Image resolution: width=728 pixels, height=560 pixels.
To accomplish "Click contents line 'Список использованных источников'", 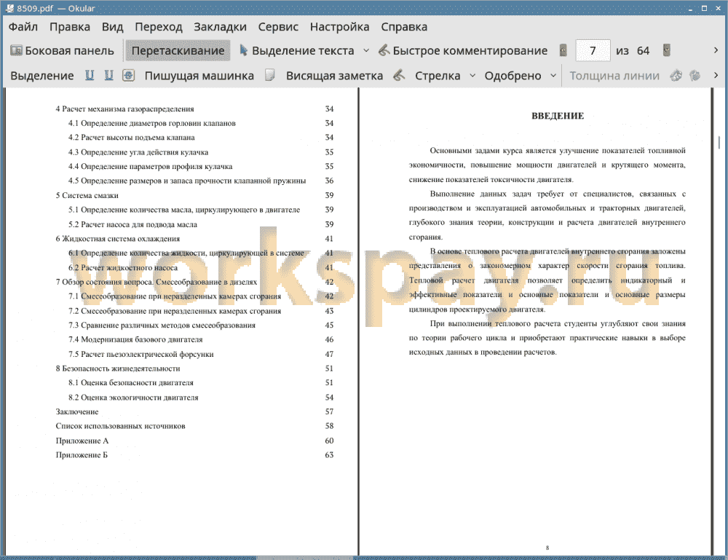I will pyautogui.click(x=120, y=426).
